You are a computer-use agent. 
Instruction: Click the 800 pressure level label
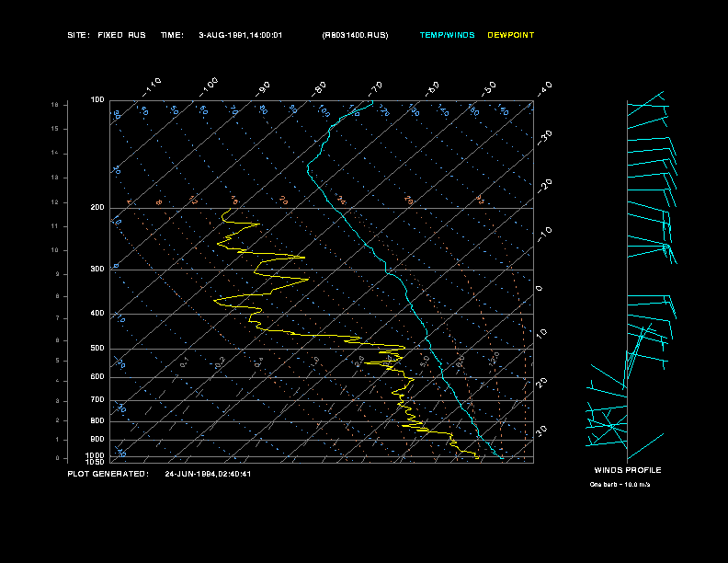(x=97, y=420)
